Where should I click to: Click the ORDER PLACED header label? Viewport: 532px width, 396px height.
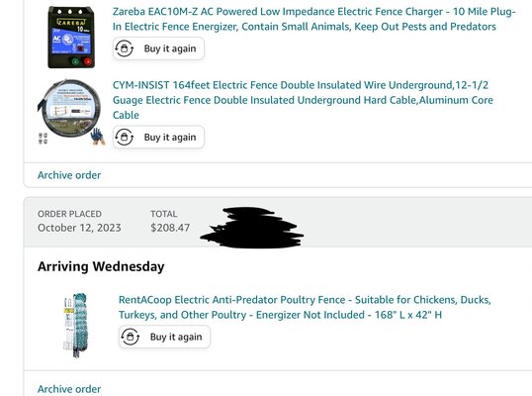69,214
